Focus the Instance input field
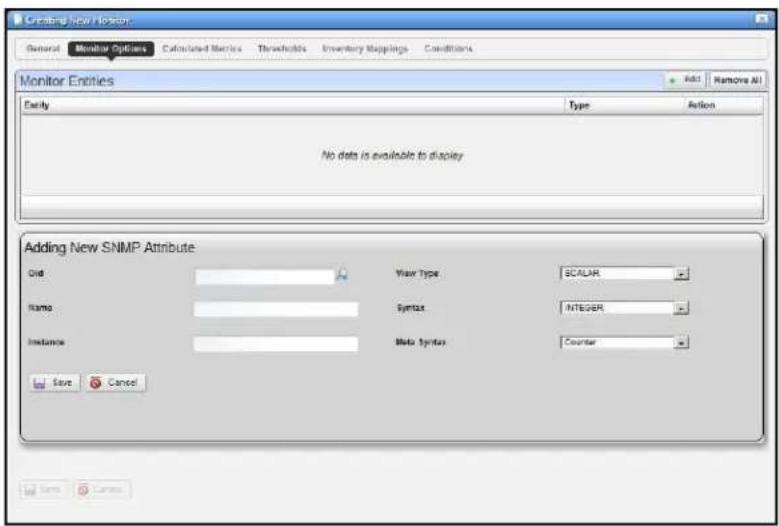779x526 pixels. click(x=276, y=344)
